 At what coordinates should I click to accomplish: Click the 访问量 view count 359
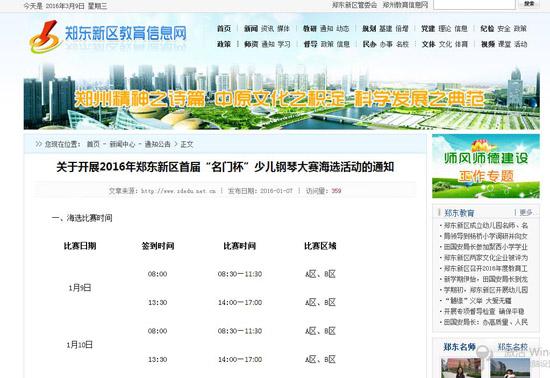click(x=336, y=191)
